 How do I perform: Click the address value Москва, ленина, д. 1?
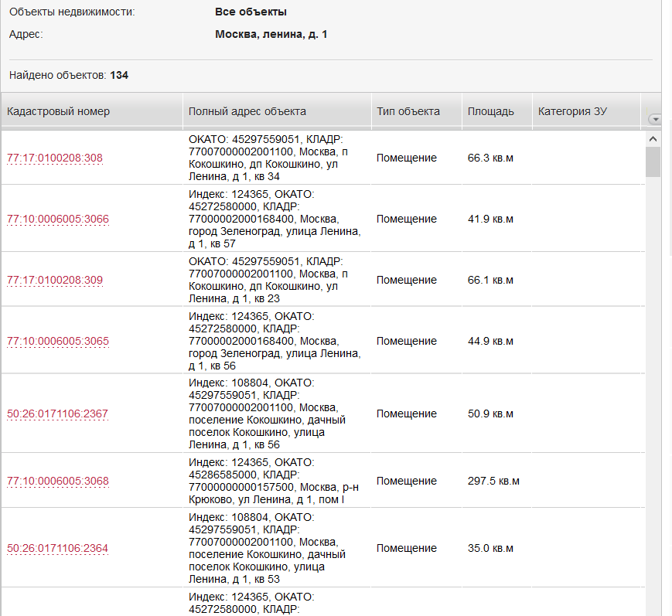point(271,35)
